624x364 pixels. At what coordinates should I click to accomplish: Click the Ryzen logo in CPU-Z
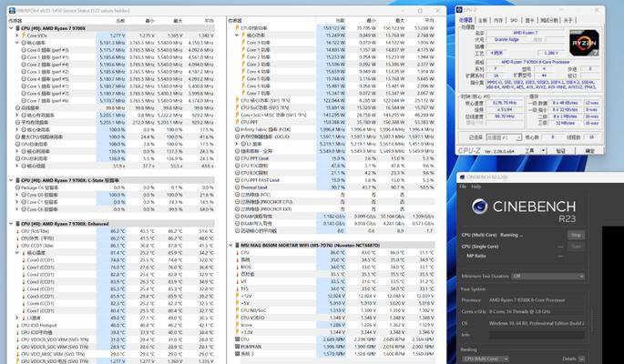pyautogui.click(x=584, y=43)
